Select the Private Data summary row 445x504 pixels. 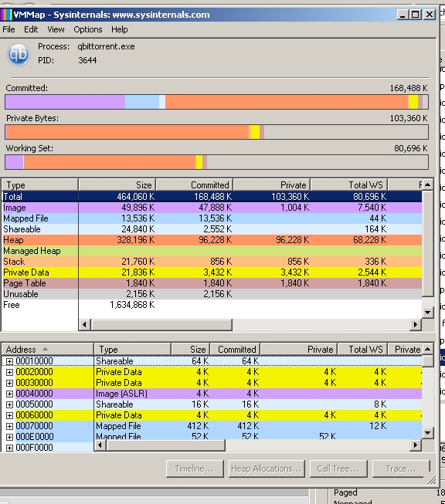pyautogui.click(x=212, y=272)
